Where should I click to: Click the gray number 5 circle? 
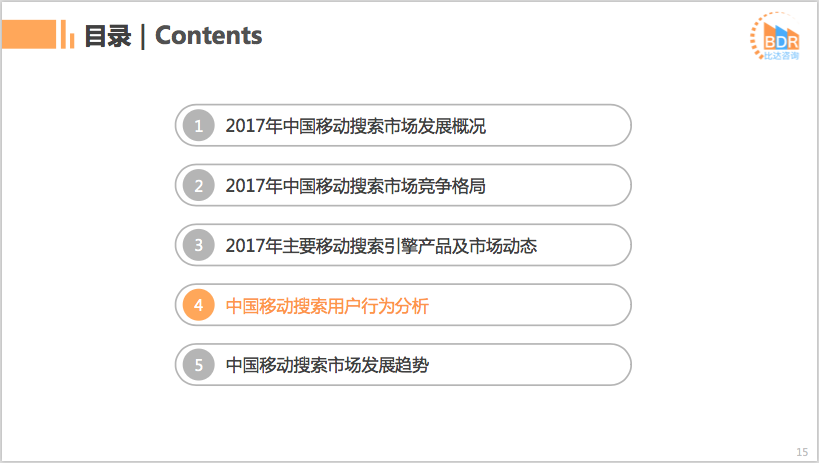[x=198, y=365]
